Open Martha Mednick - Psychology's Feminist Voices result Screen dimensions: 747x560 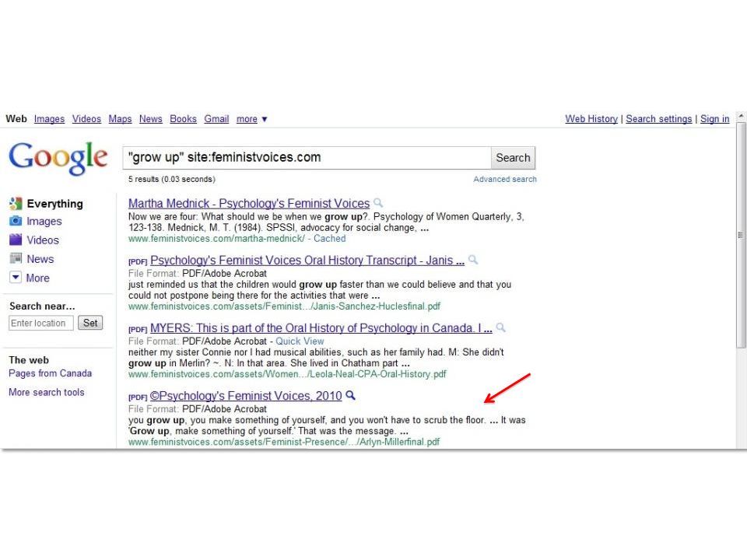249,203
